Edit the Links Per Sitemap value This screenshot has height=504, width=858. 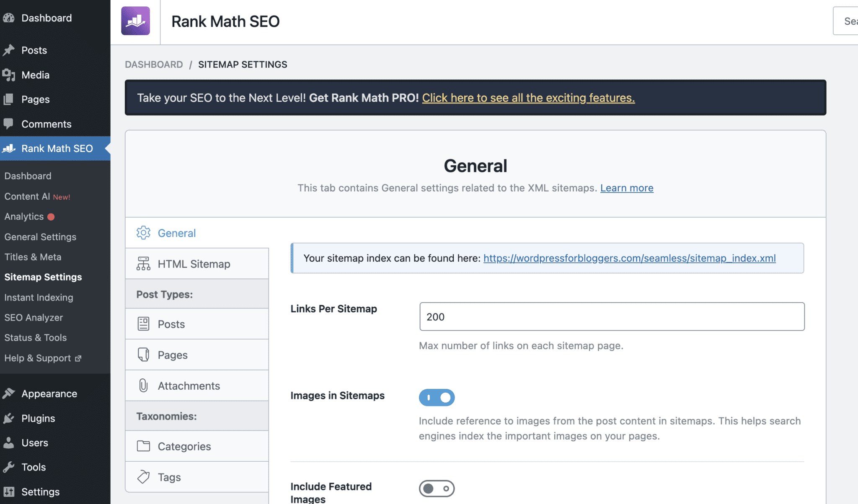point(611,317)
